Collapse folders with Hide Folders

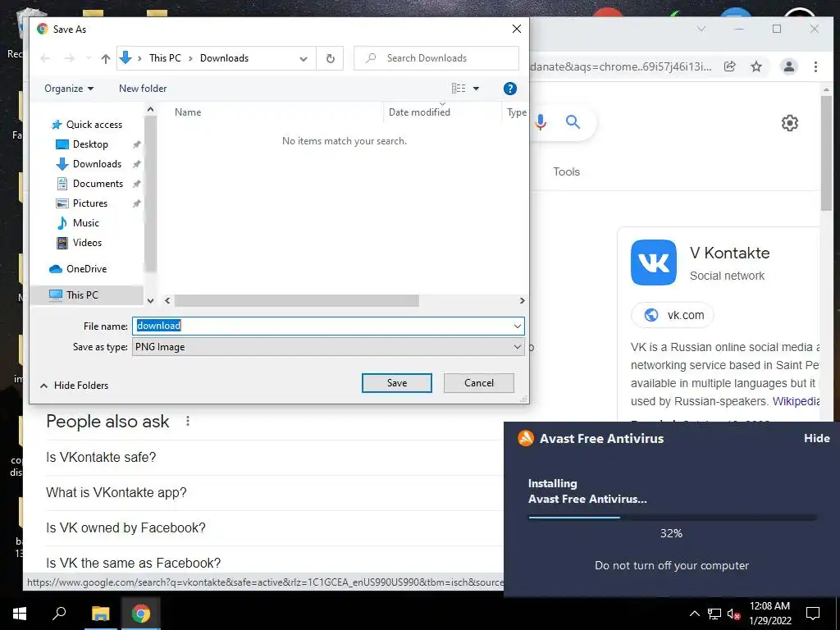74,386
